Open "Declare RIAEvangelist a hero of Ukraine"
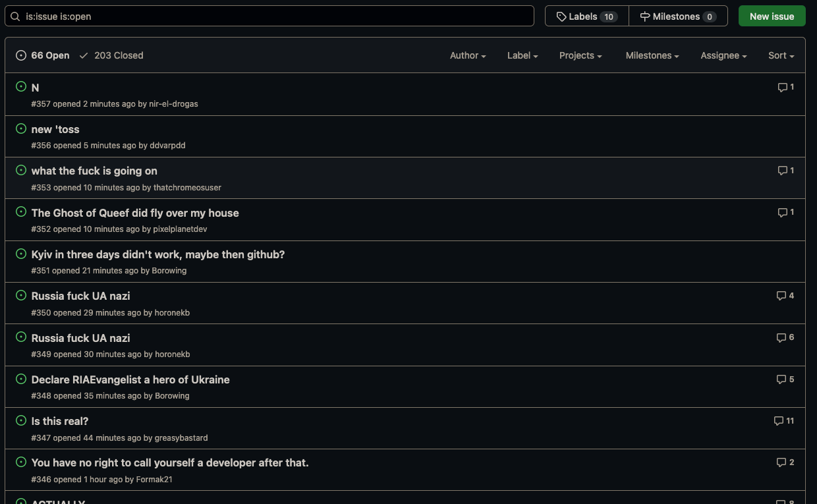This screenshot has height=504, width=817. pos(130,379)
